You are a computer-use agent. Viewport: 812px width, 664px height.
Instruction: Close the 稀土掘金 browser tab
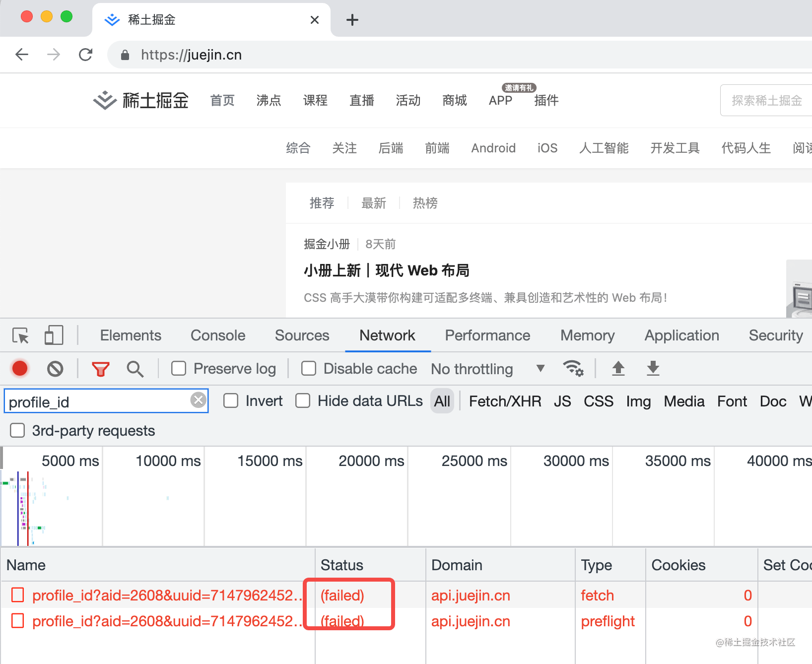pos(315,20)
